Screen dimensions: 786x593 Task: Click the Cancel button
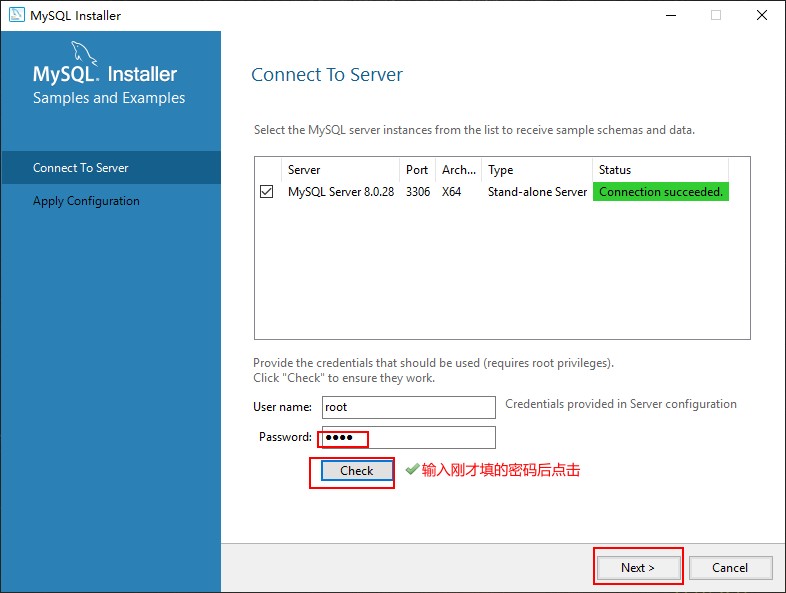pyautogui.click(x=730, y=568)
